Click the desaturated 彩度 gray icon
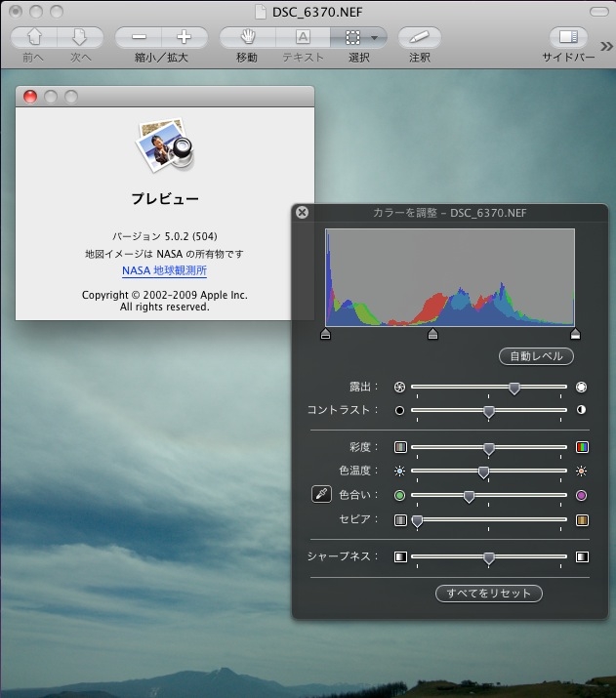 (400, 447)
